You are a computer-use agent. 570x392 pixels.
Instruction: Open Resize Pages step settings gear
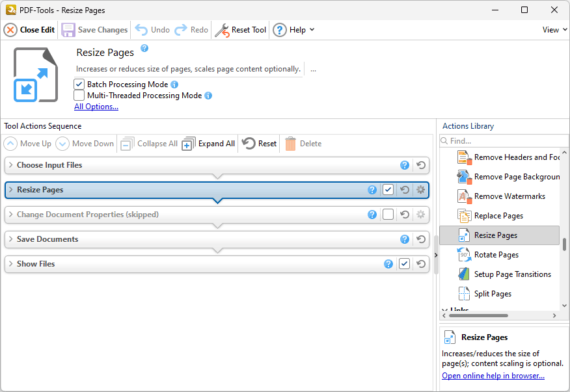pyautogui.click(x=420, y=190)
